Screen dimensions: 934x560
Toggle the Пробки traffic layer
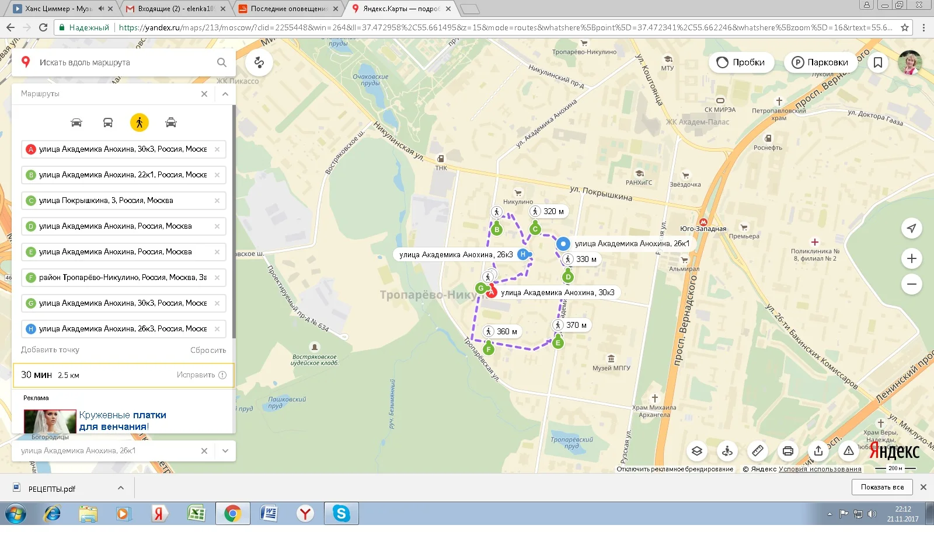741,62
